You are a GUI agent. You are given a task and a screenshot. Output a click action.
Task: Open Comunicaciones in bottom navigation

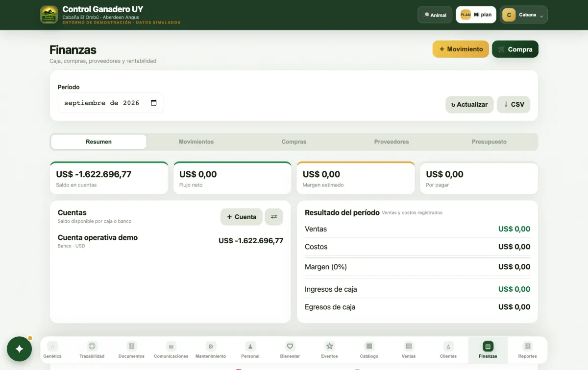pyautogui.click(x=171, y=350)
